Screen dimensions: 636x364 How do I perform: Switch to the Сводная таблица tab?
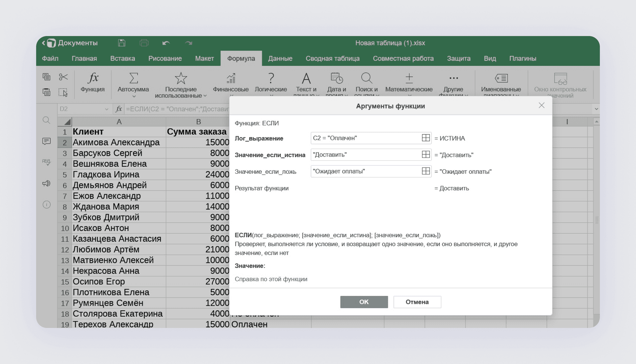click(333, 58)
